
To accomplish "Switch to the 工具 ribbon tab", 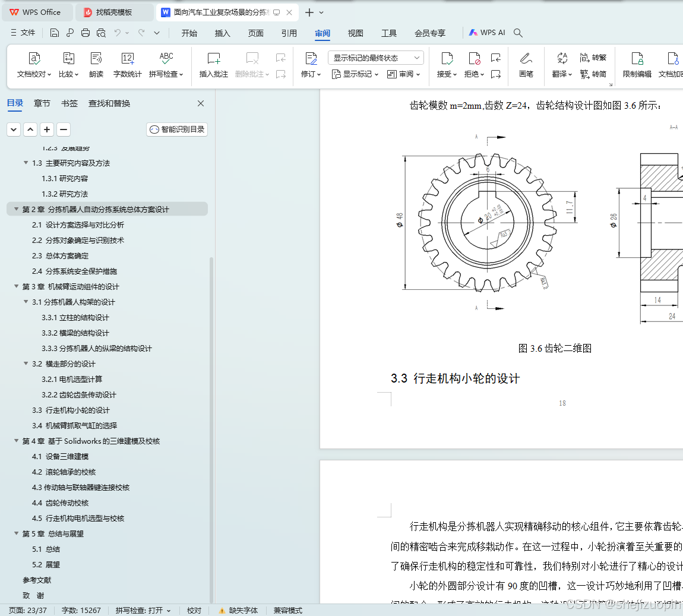I will (x=389, y=33).
